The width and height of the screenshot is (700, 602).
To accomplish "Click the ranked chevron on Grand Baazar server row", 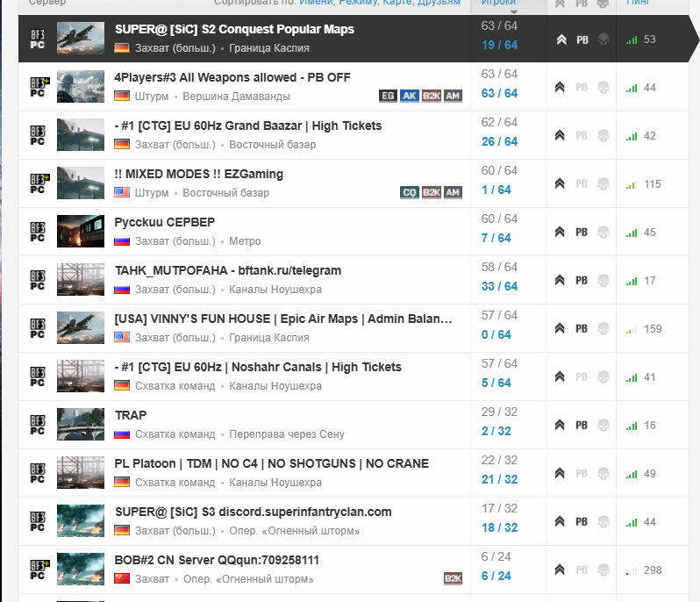I will (x=560, y=135).
